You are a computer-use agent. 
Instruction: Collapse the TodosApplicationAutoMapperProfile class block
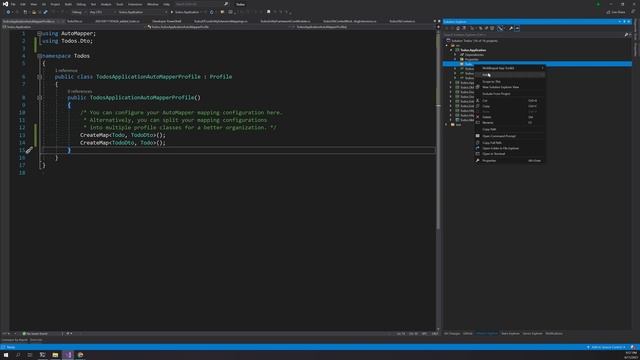point(40,77)
